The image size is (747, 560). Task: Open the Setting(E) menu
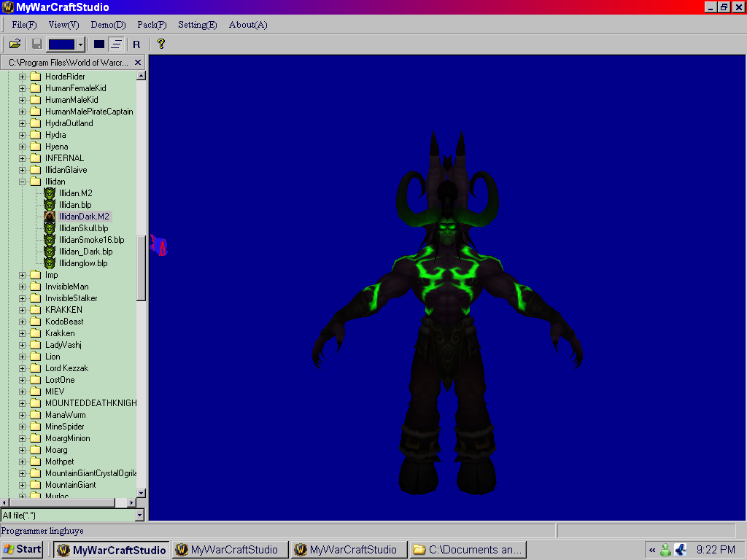tap(197, 25)
